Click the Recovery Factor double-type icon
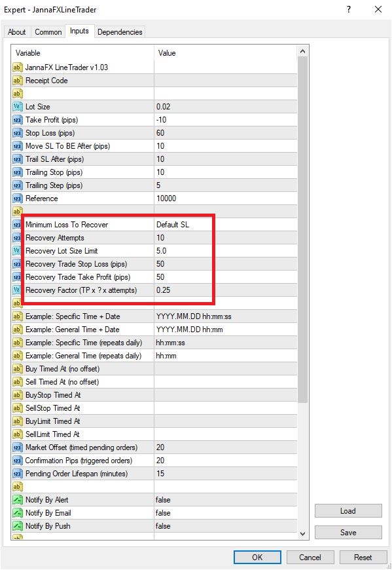 point(18,290)
